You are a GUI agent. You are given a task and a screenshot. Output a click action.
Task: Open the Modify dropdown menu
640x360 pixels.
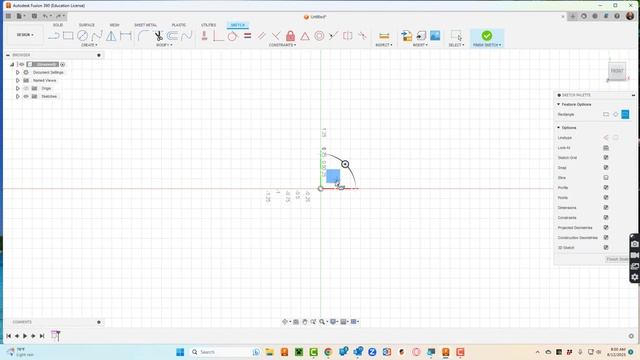164,45
